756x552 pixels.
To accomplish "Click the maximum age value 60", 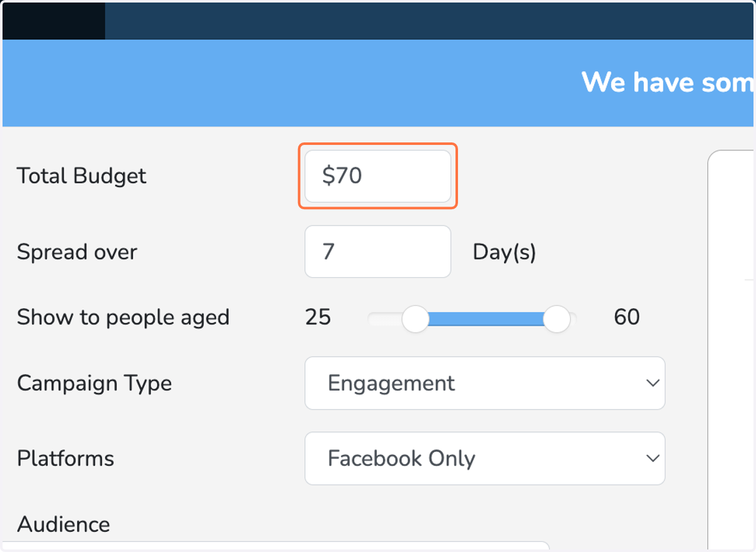I will click(x=627, y=317).
